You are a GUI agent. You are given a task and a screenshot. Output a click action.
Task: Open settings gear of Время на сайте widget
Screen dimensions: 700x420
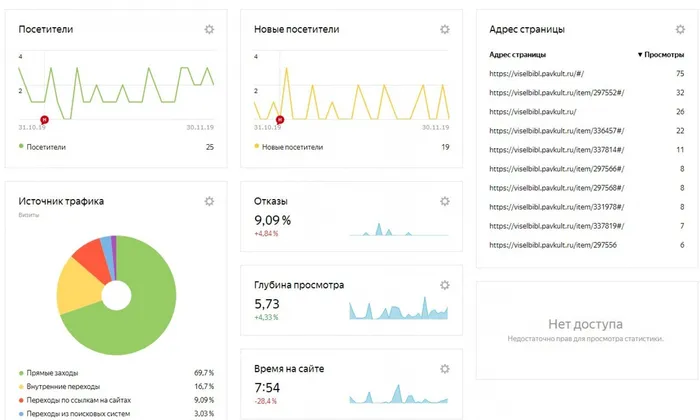(x=445, y=369)
